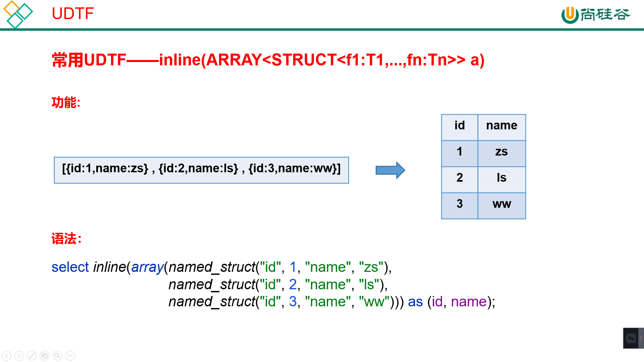Open more slideshow options ellipsis button
This screenshot has width=644, height=362.
pyautogui.click(x=70, y=356)
